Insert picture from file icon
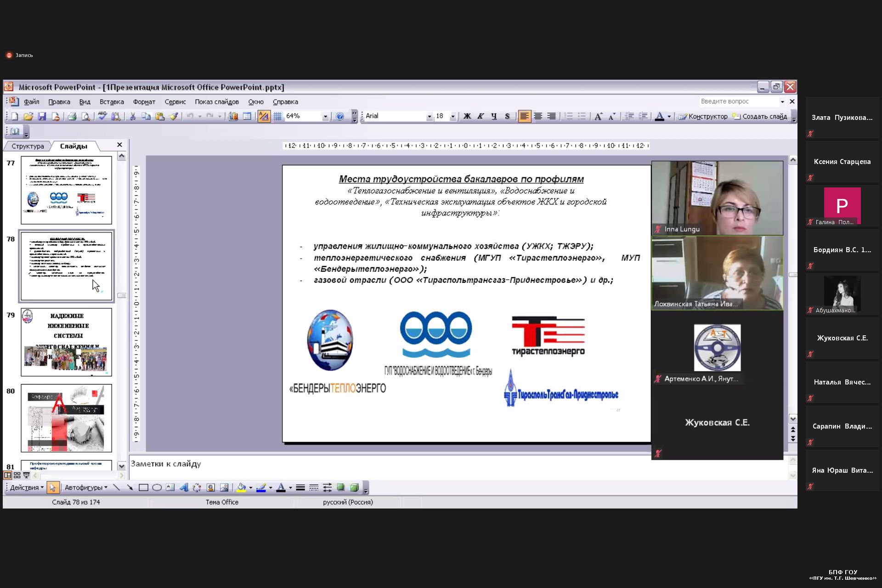 [x=224, y=487]
